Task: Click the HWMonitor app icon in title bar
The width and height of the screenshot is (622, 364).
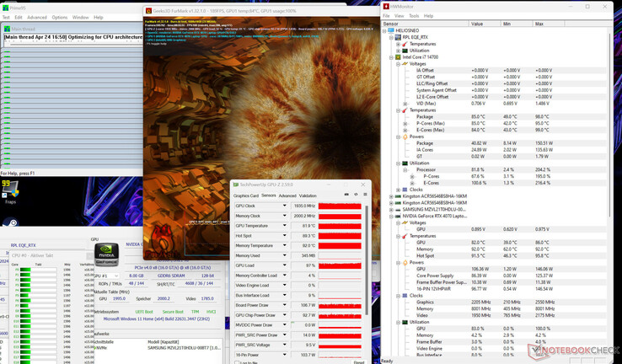Action: click(x=386, y=7)
